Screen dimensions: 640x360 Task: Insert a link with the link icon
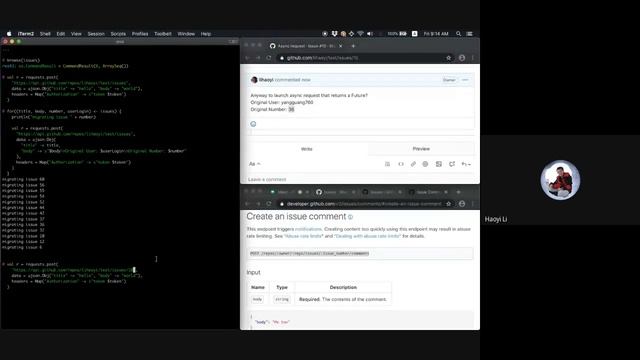point(413,164)
